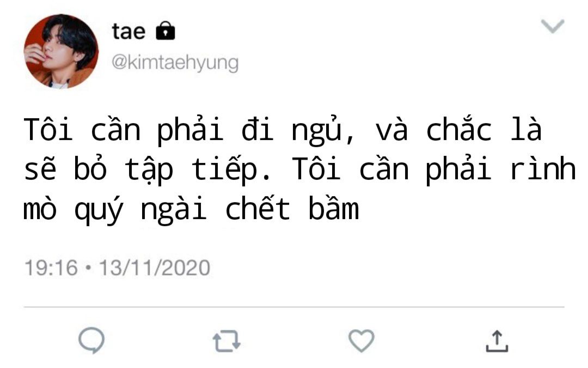Click the word "mò" on the last line
Viewport: 588px width, 368px height.
pos(40,208)
